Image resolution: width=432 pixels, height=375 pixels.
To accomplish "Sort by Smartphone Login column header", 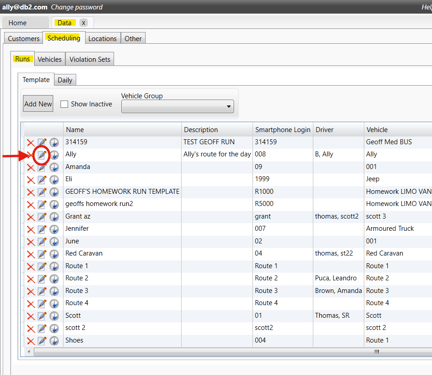I will click(283, 130).
